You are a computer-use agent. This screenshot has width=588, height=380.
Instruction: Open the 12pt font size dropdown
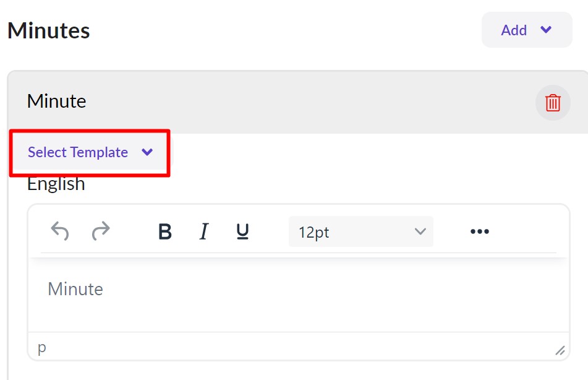tap(360, 231)
